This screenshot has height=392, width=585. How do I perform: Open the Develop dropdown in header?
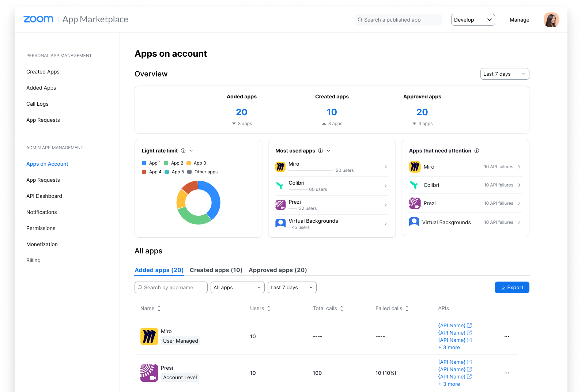473,20
